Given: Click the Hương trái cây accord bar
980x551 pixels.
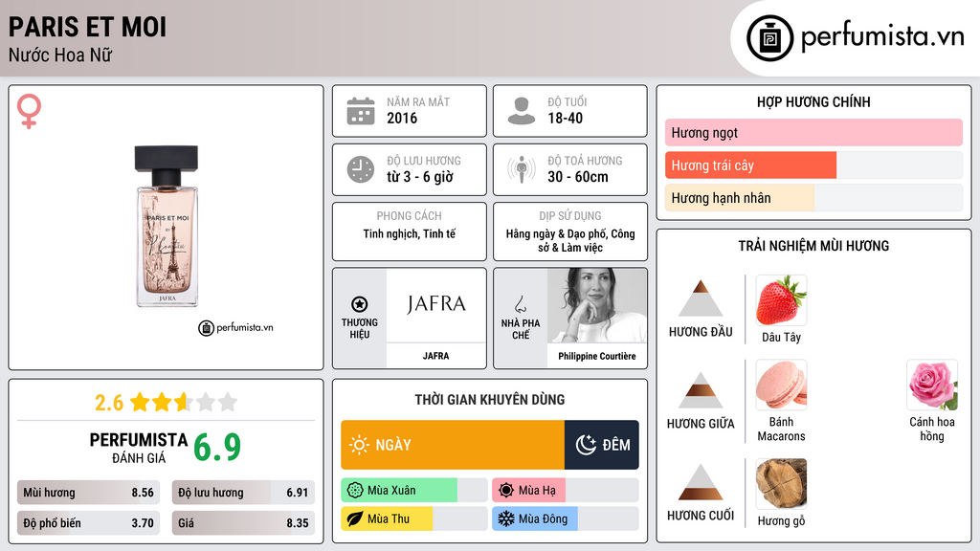Looking at the screenshot, I should pyautogui.click(x=813, y=165).
